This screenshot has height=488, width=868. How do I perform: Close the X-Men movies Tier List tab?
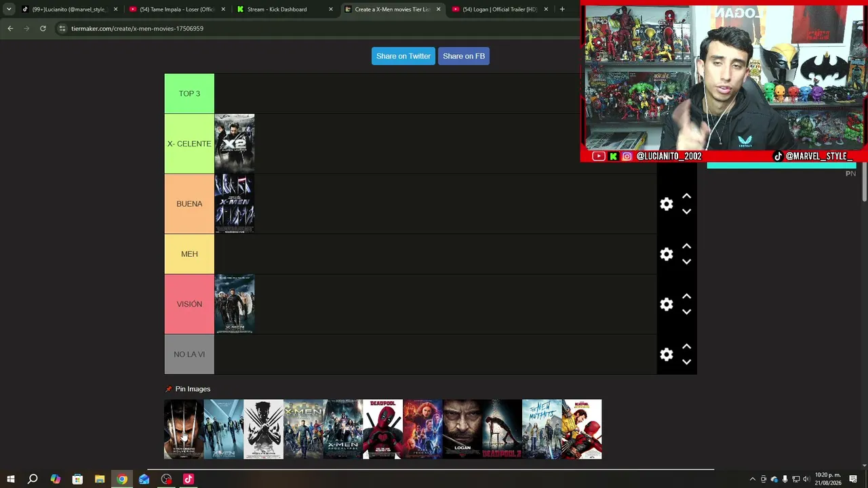(438, 9)
